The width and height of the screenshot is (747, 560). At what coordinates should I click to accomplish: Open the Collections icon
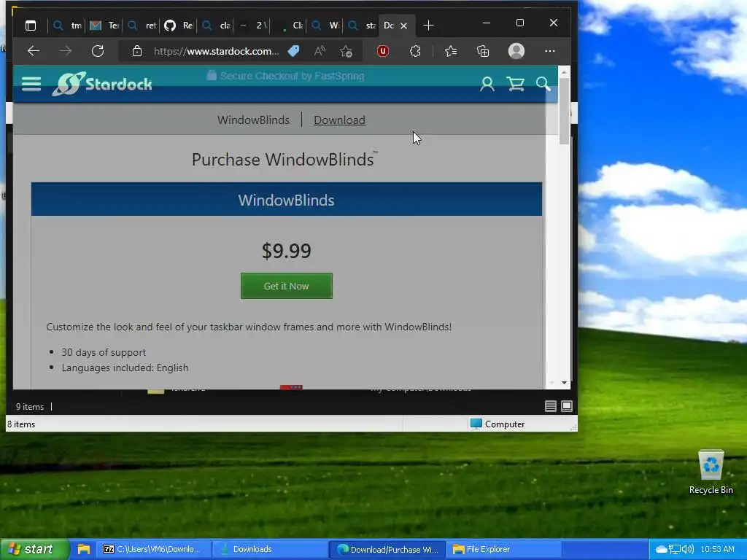pyautogui.click(x=483, y=51)
